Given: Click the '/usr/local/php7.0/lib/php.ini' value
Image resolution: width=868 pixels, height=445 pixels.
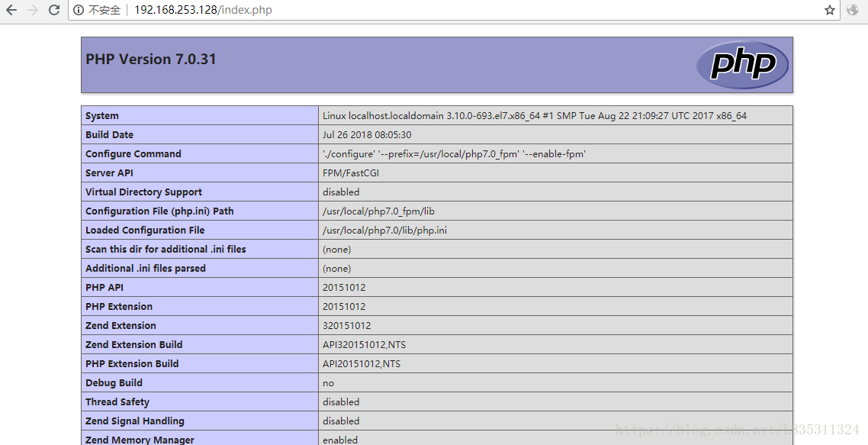Looking at the screenshot, I should [384, 230].
